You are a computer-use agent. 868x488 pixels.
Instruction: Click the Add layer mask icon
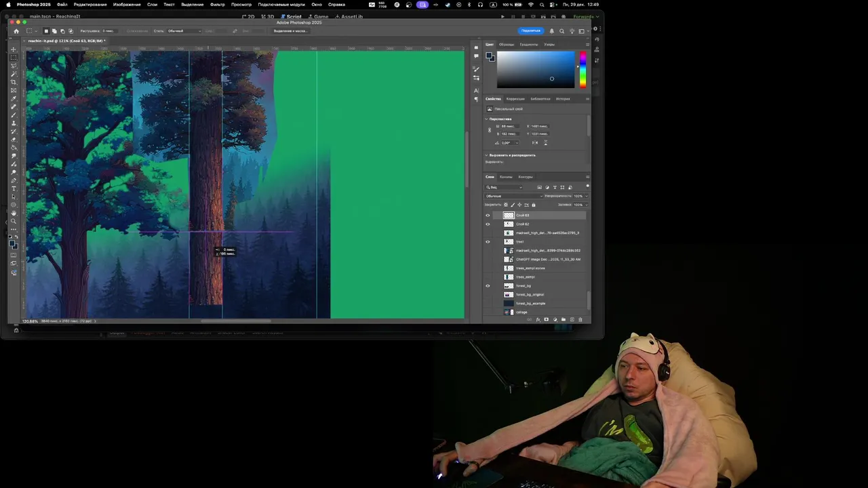tap(547, 319)
